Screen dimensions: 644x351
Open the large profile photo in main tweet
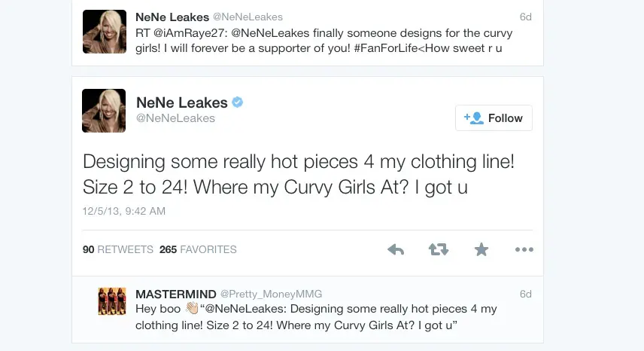(x=104, y=111)
